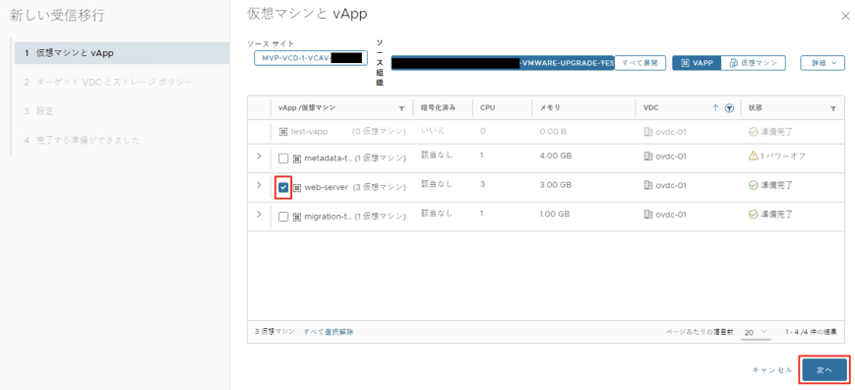Click the ready status icon in migration-t row
Viewport: 855px width, 390px height.
coord(752,214)
